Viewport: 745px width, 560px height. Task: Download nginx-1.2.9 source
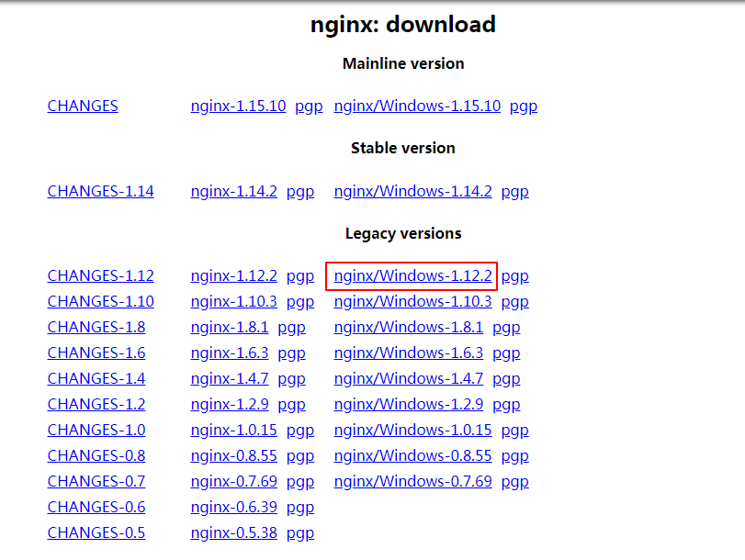pyautogui.click(x=230, y=404)
